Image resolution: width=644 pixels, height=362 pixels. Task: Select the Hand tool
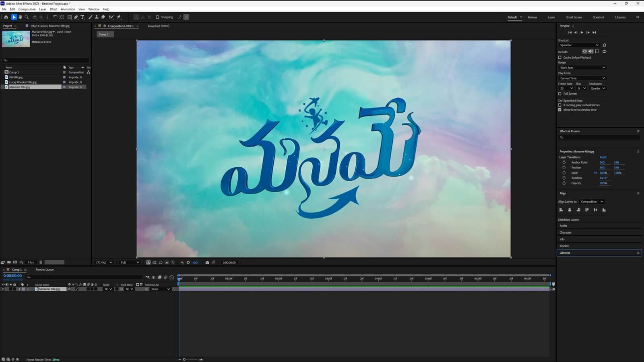coord(20,17)
